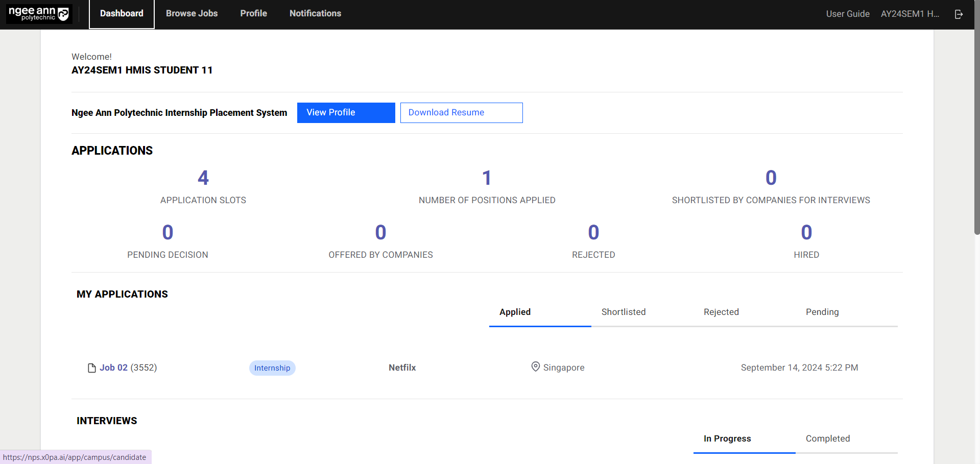980x464 pixels.
Task: Select the In Progress interviews tab
Action: click(x=727, y=439)
